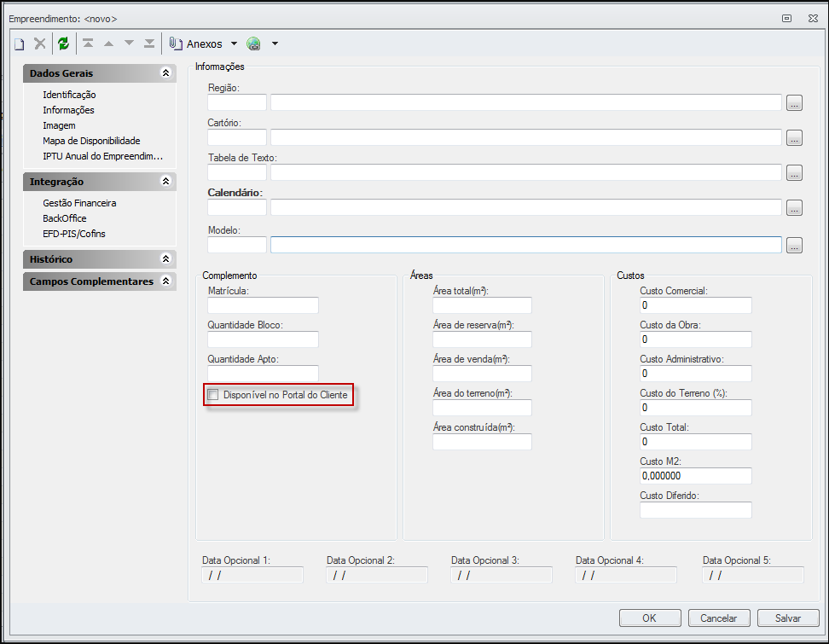
Task: Go to last record arrow icon
Action: pyautogui.click(x=149, y=44)
